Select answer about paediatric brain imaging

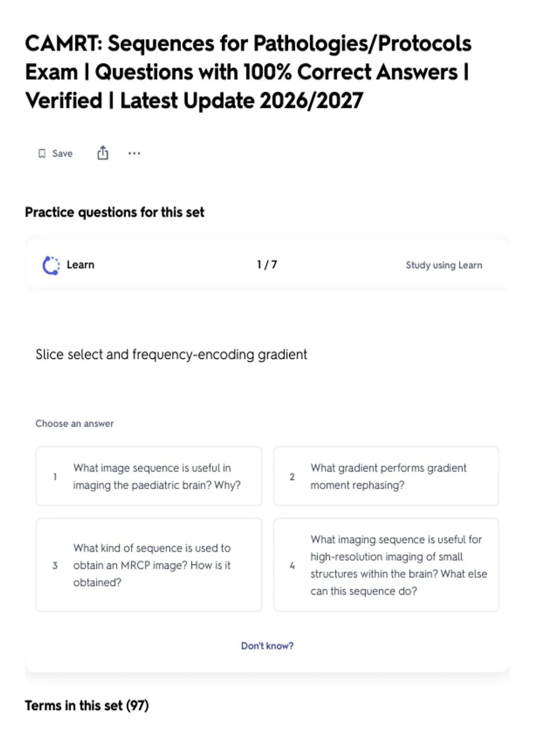pyautogui.click(x=149, y=476)
